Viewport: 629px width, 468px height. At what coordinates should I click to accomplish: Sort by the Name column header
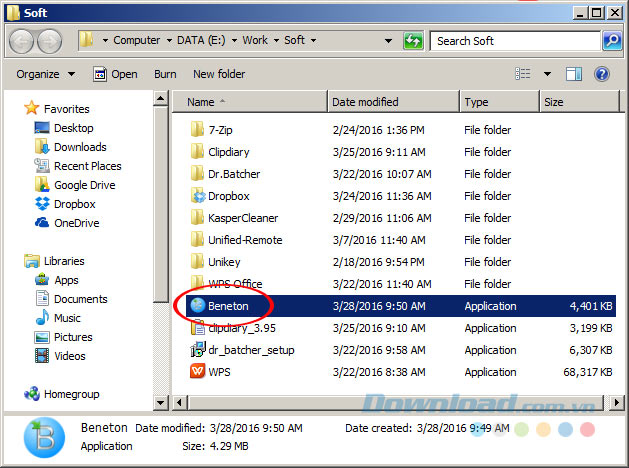pyautogui.click(x=250, y=102)
